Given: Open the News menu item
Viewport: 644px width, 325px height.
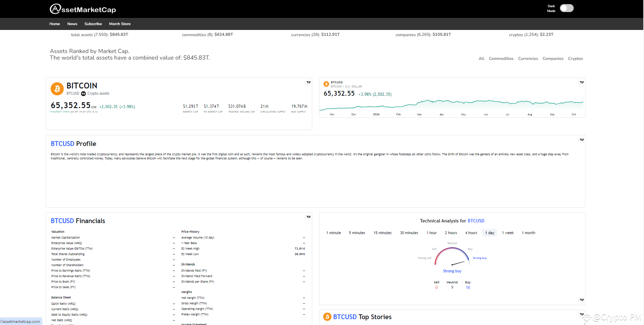Looking at the screenshot, I should coord(72,24).
